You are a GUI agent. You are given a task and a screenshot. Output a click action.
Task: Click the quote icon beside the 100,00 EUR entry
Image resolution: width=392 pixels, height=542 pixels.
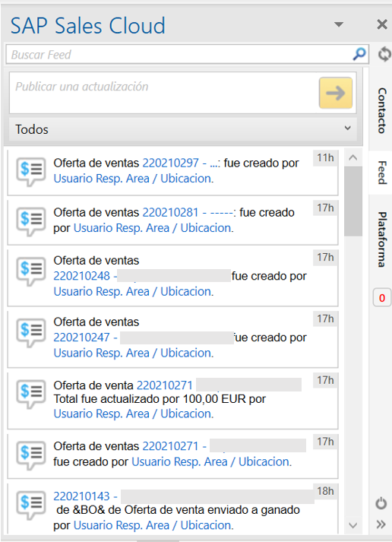[x=31, y=394]
